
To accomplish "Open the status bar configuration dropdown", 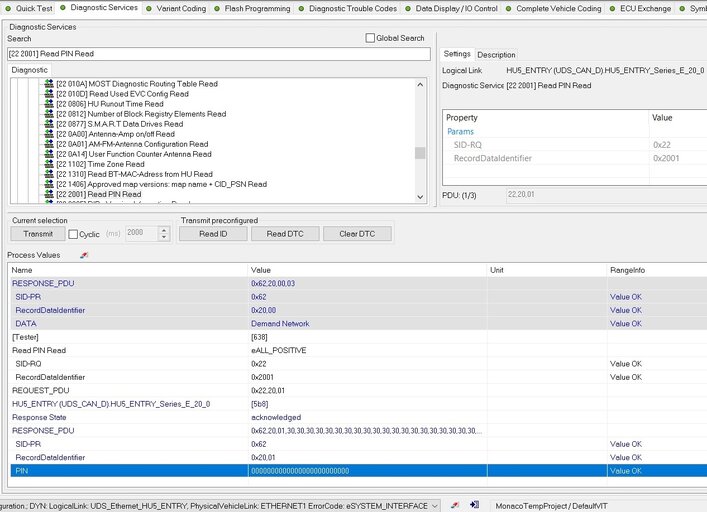I will click(433, 506).
